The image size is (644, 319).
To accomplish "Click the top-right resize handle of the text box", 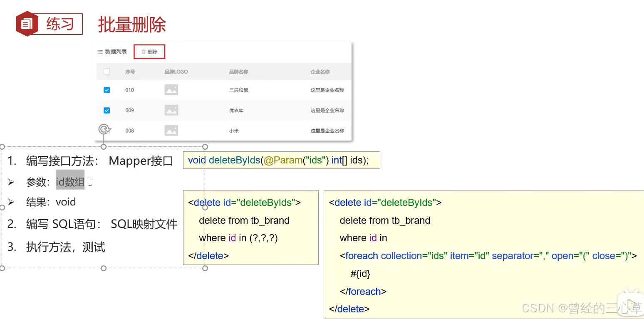I will click(x=205, y=147).
